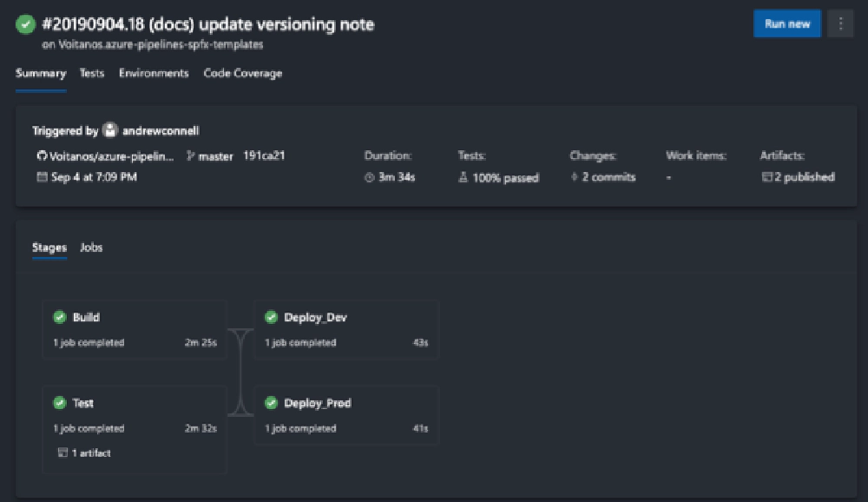Click the green check on the Build stage
Screen dimensions: 868x502
tap(59, 317)
